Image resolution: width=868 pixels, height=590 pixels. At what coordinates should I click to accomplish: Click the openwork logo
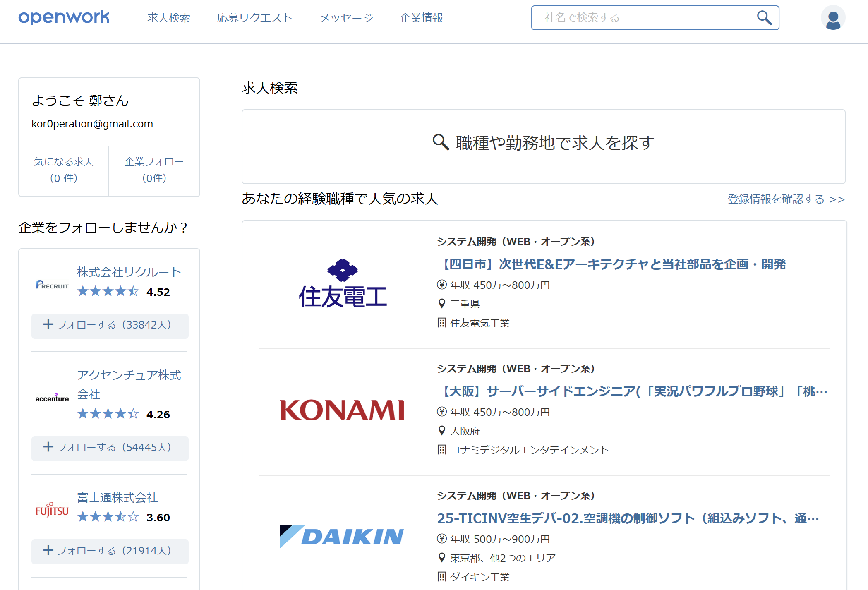click(64, 17)
